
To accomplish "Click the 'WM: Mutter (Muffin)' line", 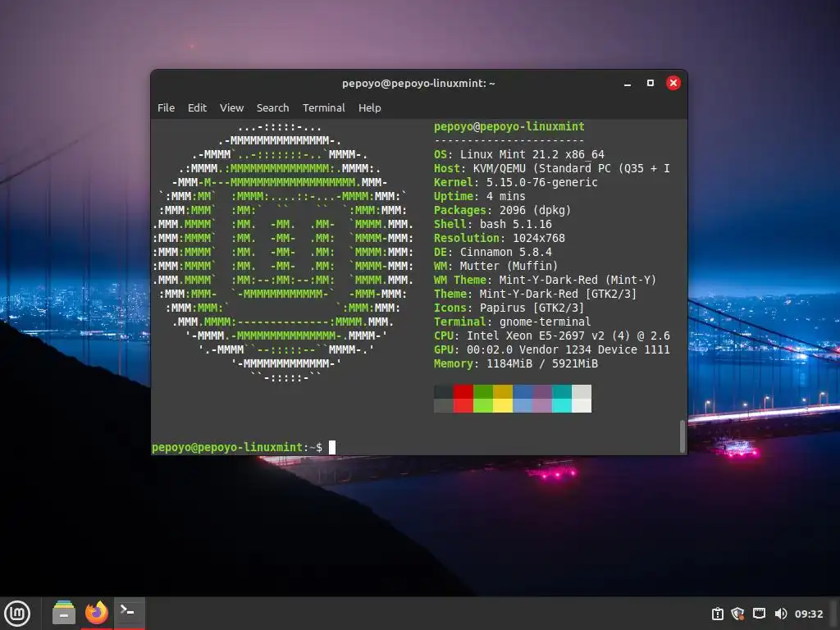I will (495, 266).
